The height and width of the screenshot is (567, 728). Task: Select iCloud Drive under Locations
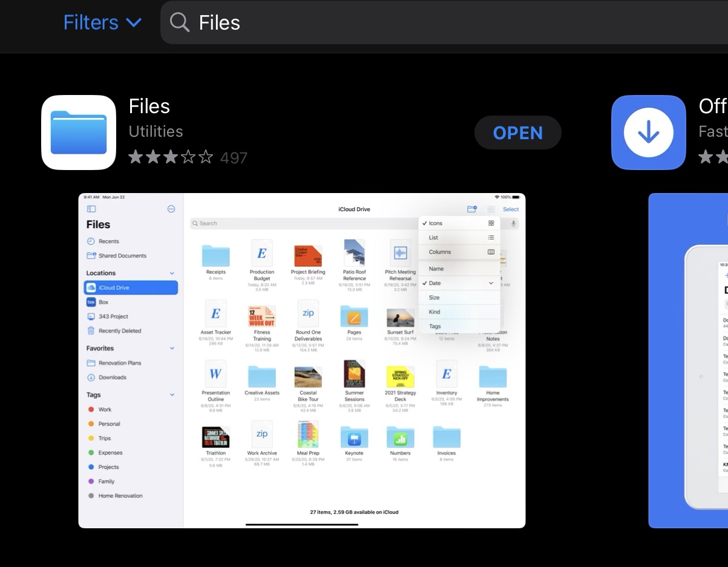tap(131, 287)
